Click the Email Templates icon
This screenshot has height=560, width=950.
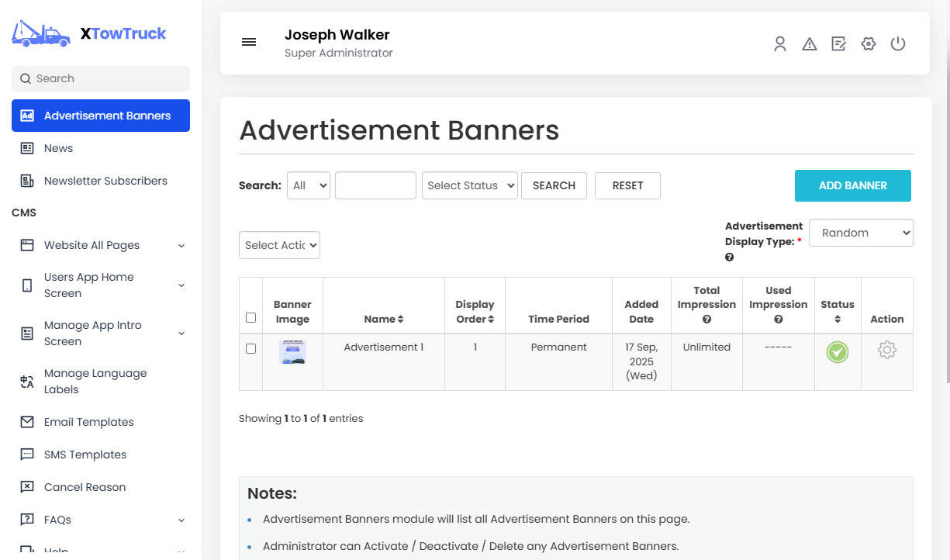pyautogui.click(x=26, y=422)
